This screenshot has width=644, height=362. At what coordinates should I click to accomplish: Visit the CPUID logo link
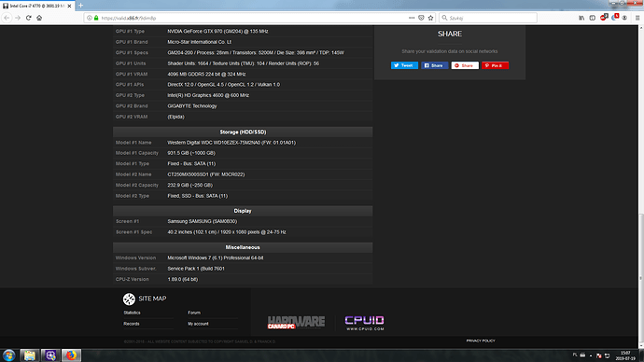pos(364,323)
